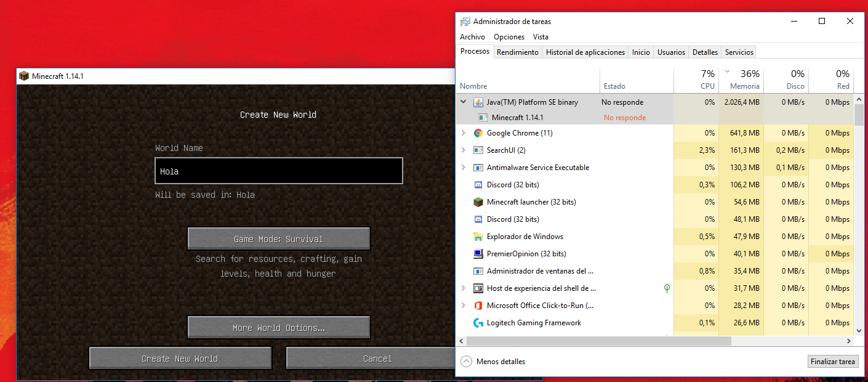Viewport: 868px width, 382px height.
Task: Click the Antimalware Service Executable icon
Action: (478, 168)
